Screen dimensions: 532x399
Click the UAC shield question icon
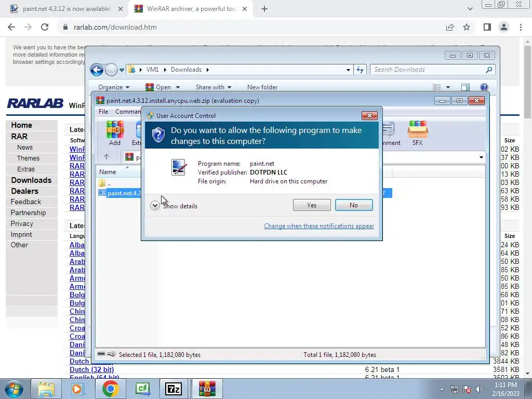tap(158, 135)
